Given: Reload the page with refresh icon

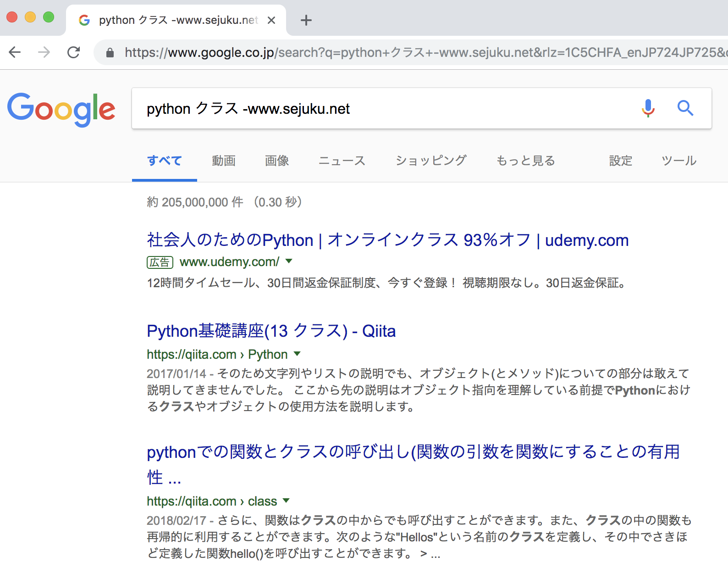Looking at the screenshot, I should click(73, 52).
